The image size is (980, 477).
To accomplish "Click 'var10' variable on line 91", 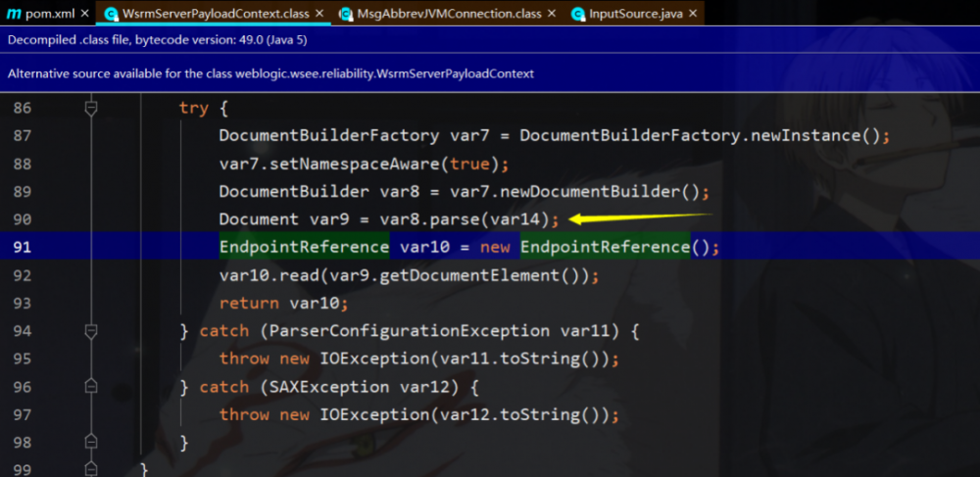I will coord(424,247).
